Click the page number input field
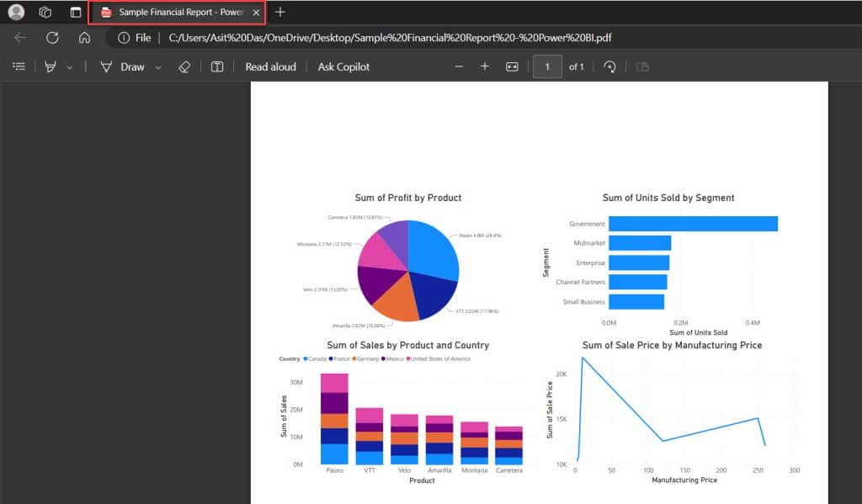 point(547,66)
